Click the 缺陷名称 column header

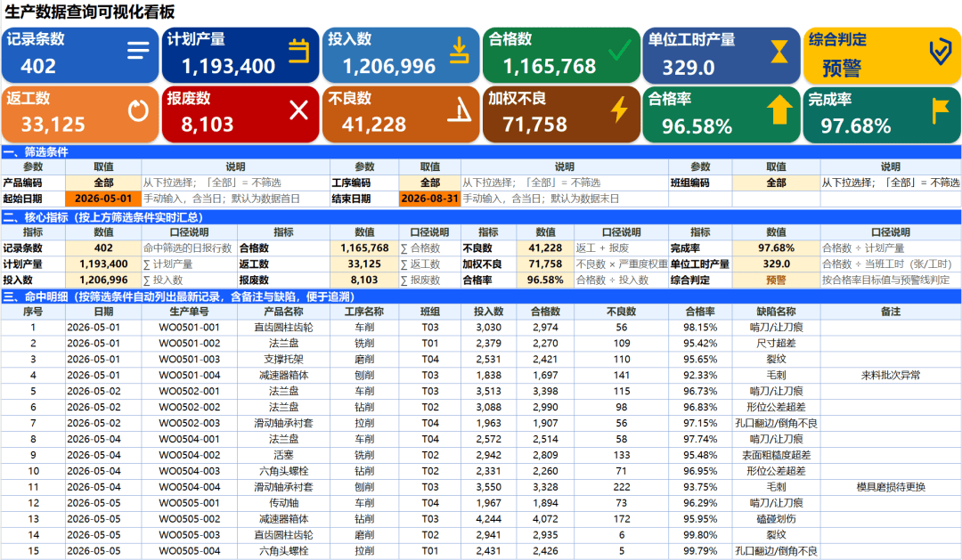(776, 312)
